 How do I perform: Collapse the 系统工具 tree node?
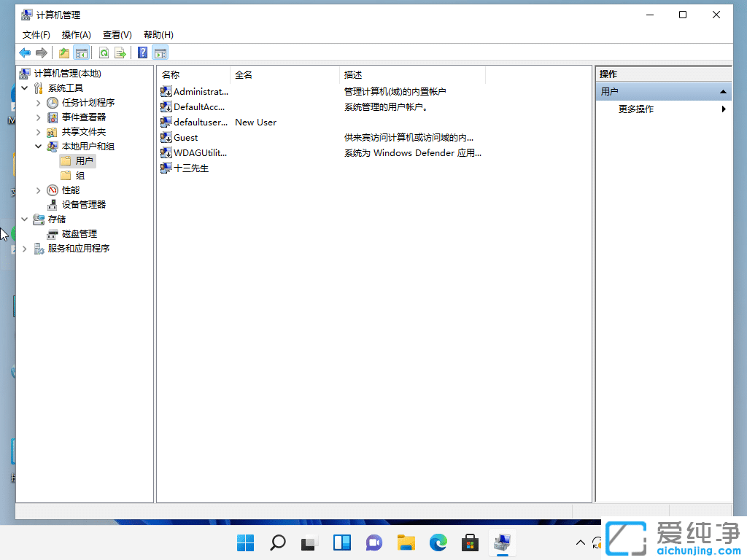pos(25,87)
